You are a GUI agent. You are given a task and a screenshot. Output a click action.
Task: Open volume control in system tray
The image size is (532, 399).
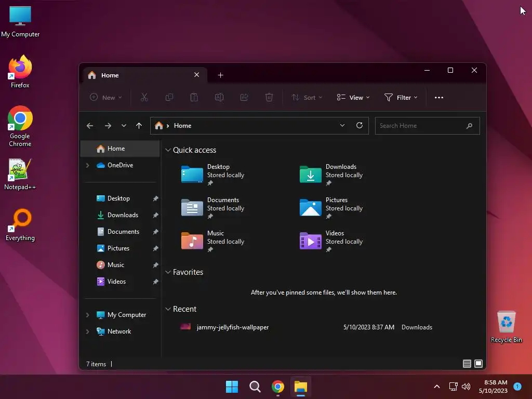click(x=466, y=387)
